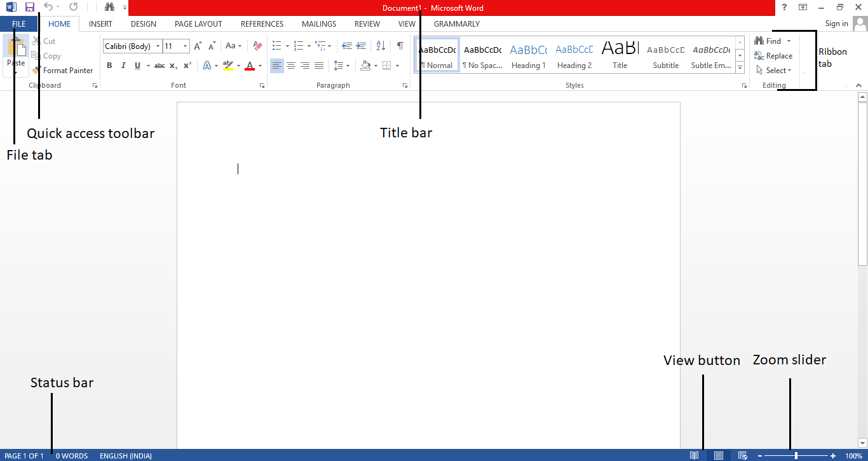Image resolution: width=868 pixels, height=461 pixels.
Task: Click the Sign in link
Action: [836, 24]
